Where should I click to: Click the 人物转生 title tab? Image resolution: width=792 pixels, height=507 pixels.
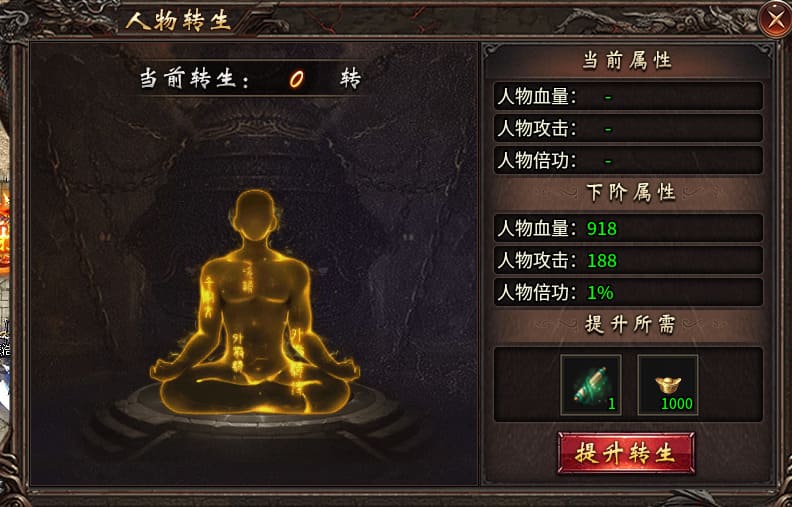(178, 21)
